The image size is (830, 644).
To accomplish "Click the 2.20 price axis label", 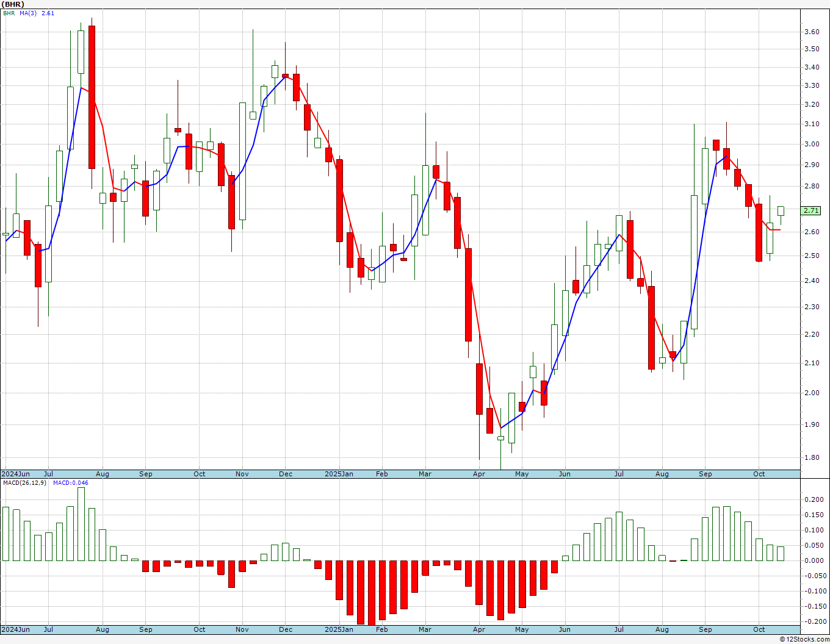I will pyautogui.click(x=812, y=334).
